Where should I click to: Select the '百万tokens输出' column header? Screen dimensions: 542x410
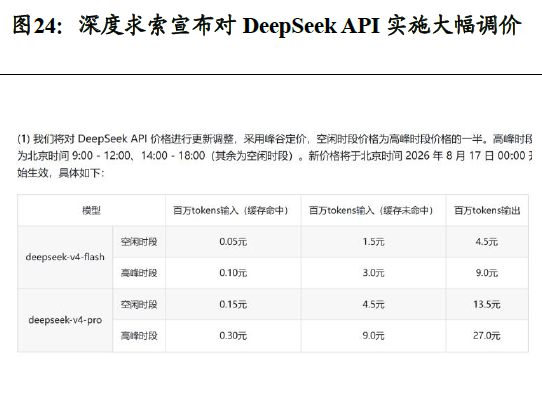click(487, 210)
